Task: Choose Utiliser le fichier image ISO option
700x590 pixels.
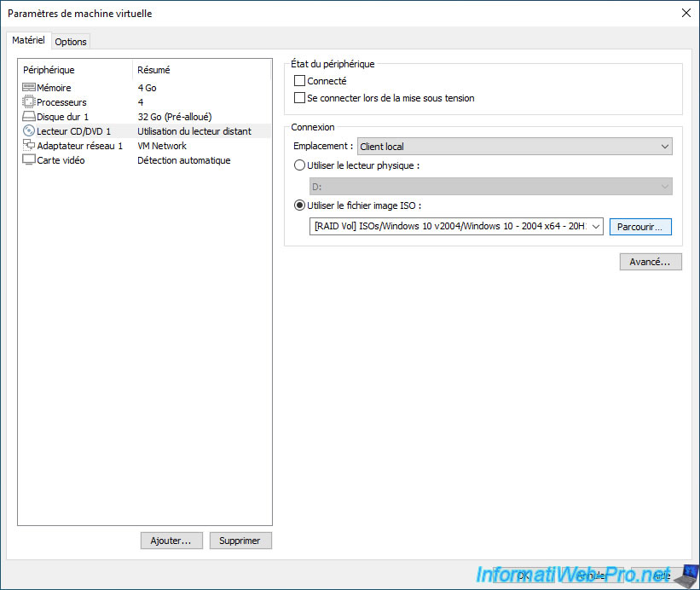Action: point(299,205)
